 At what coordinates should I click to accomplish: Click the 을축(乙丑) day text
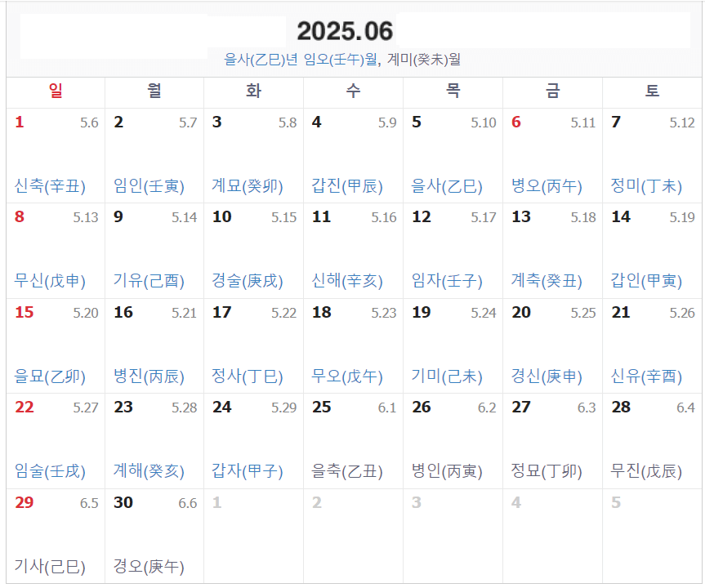[347, 470]
